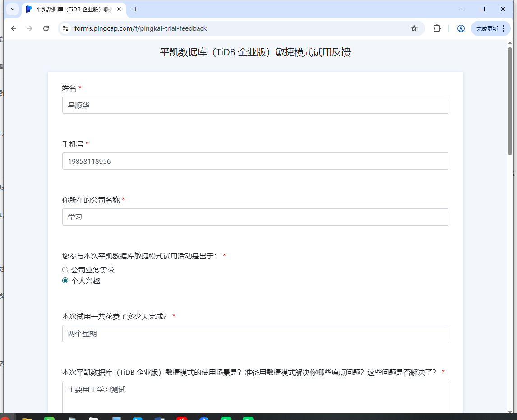Click the 使用场景 textarea with 主要用于学习测试

tap(255, 396)
